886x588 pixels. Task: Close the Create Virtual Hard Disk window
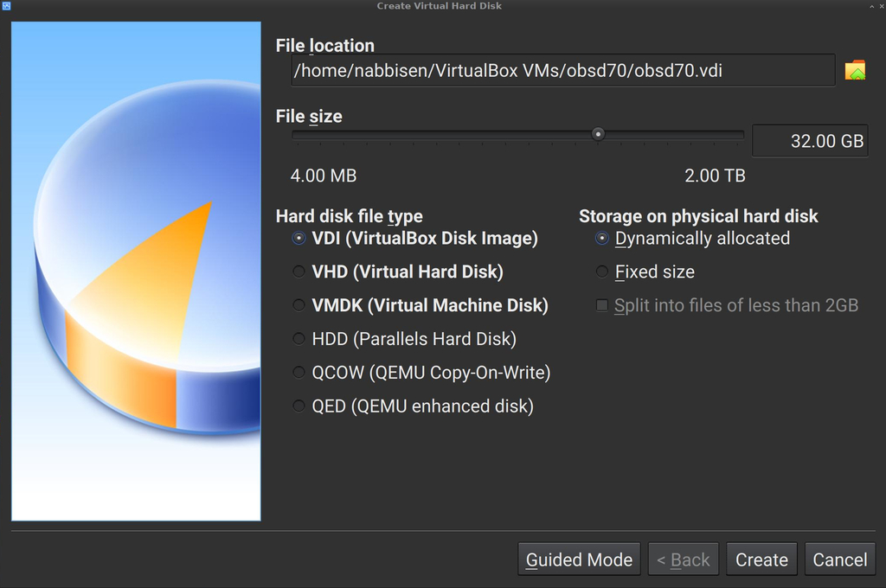882,6
